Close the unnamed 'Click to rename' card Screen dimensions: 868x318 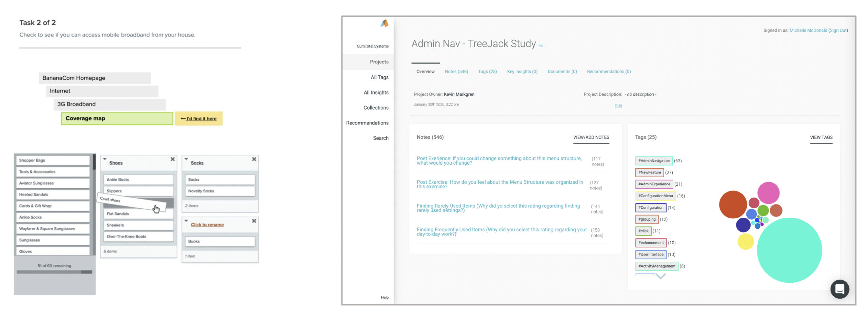pyautogui.click(x=254, y=221)
